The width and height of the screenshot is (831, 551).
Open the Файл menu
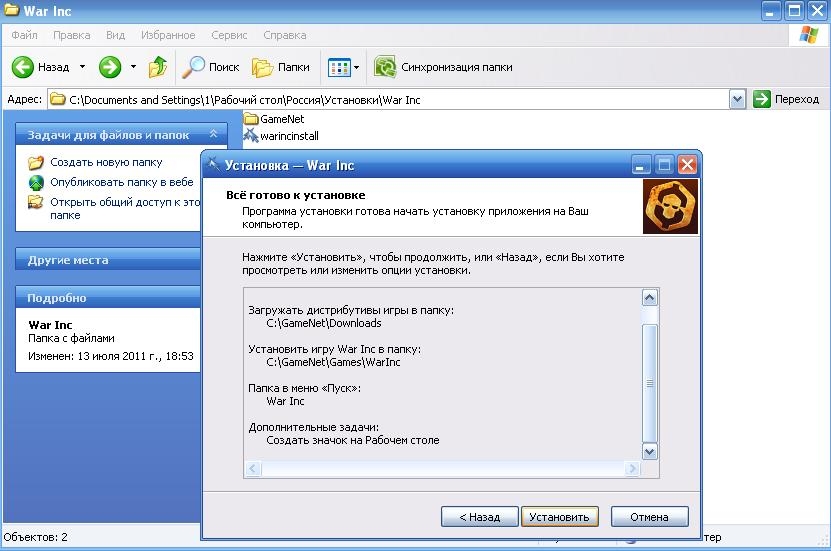(x=24, y=35)
